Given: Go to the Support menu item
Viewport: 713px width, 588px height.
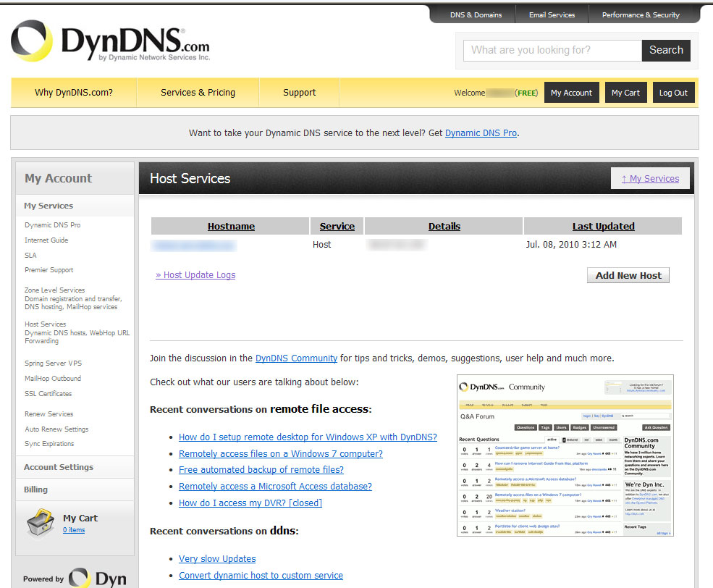Looking at the screenshot, I should coord(299,92).
